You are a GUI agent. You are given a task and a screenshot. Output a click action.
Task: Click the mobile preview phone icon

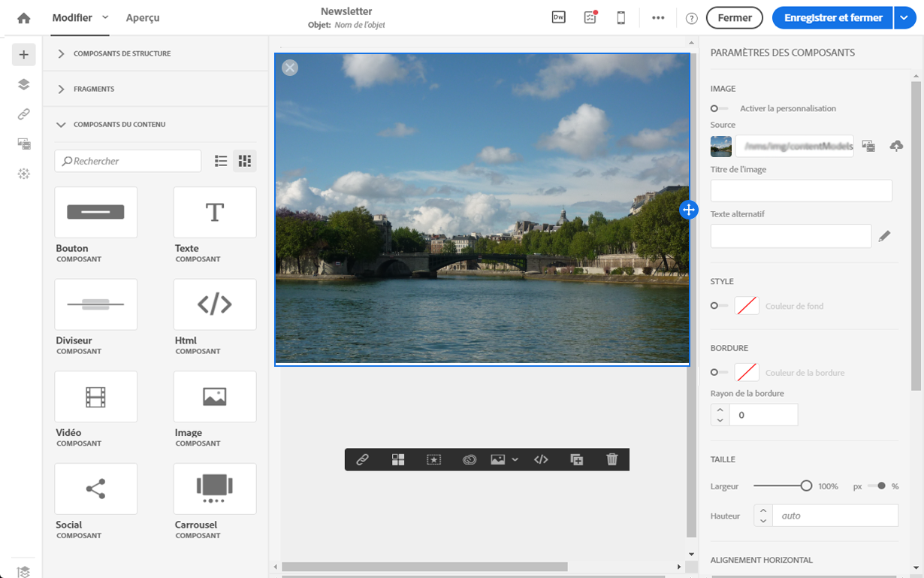point(621,18)
